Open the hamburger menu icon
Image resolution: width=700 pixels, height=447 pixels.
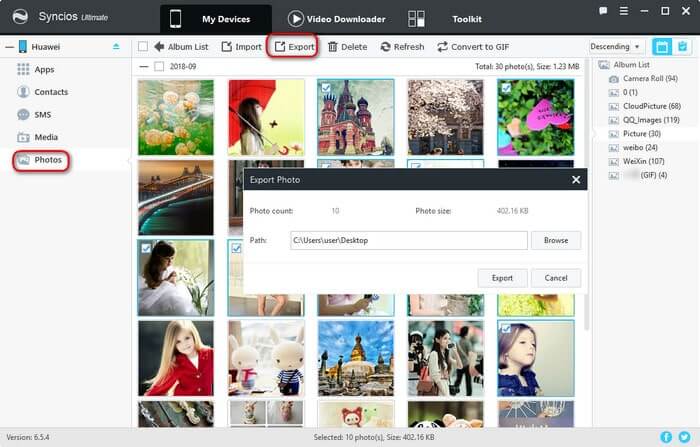pos(624,11)
